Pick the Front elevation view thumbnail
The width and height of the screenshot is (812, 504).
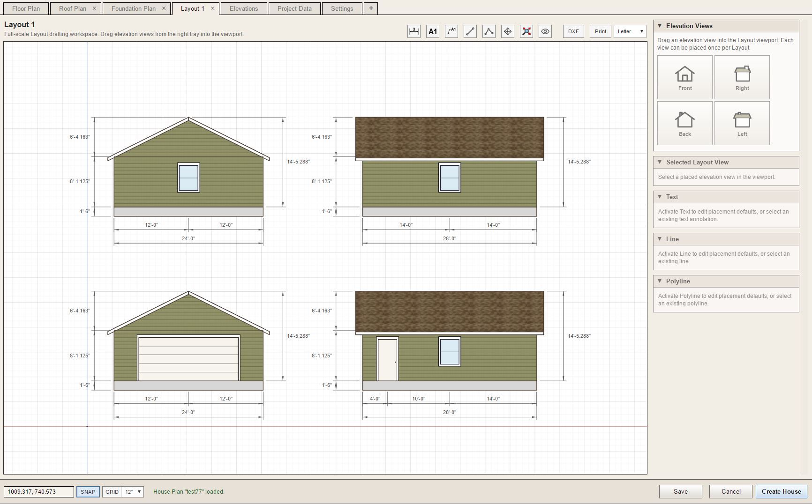pyautogui.click(x=685, y=77)
